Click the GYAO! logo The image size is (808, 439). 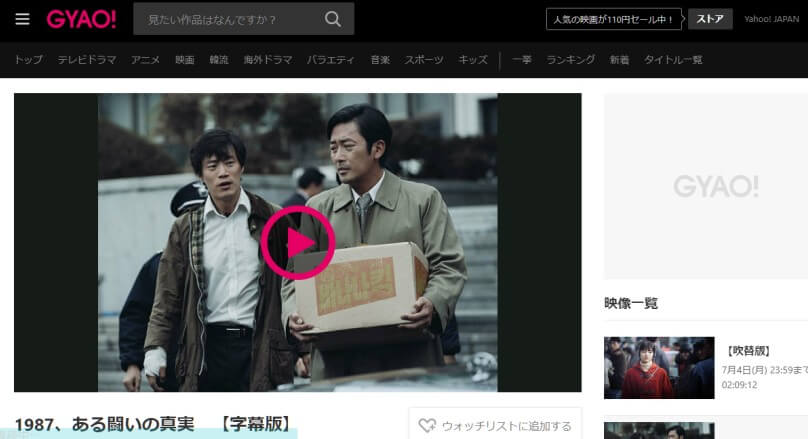[81, 20]
